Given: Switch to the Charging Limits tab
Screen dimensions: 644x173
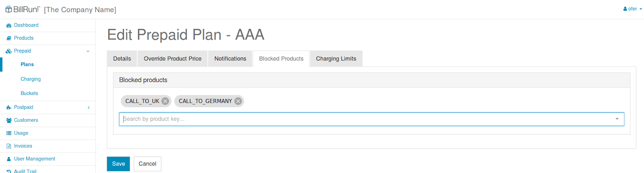Looking at the screenshot, I should coord(336,59).
